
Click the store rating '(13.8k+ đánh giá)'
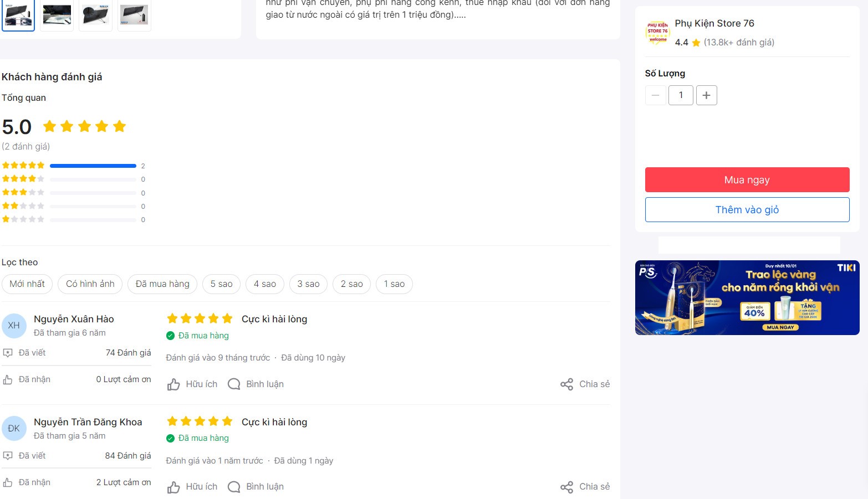739,42
